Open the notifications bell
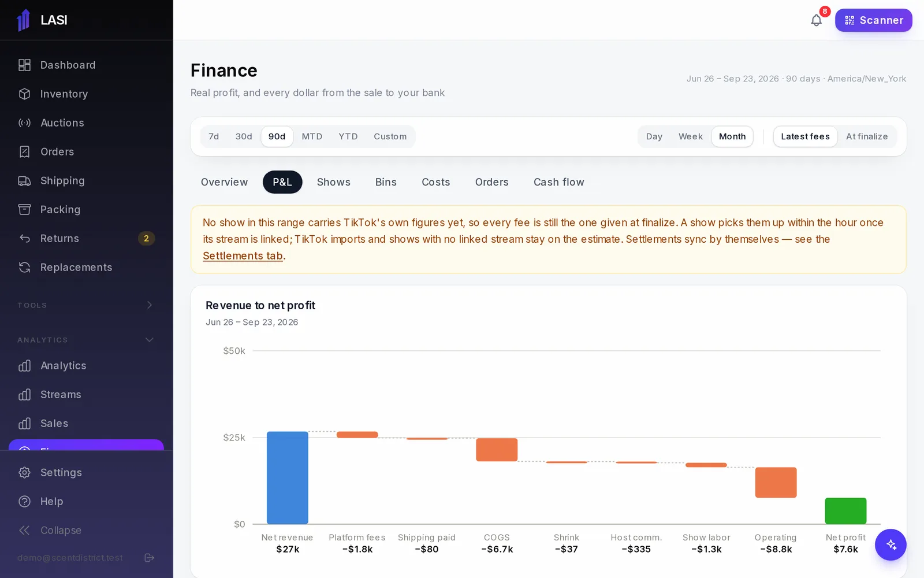 [x=816, y=20]
